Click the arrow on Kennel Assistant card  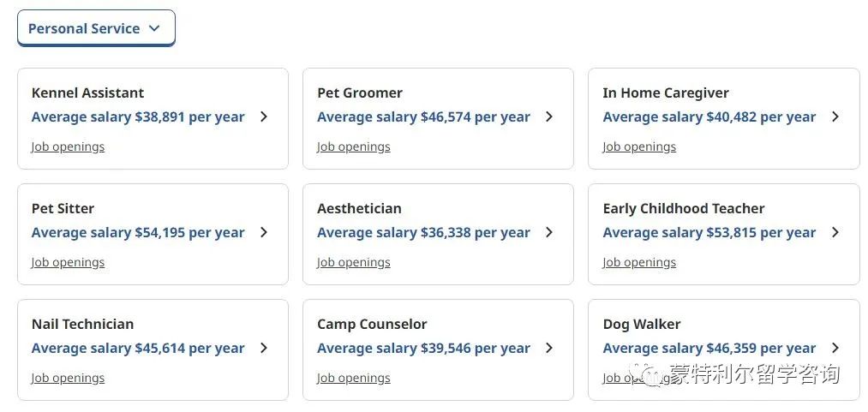pyautogui.click(x=264, y=116)
